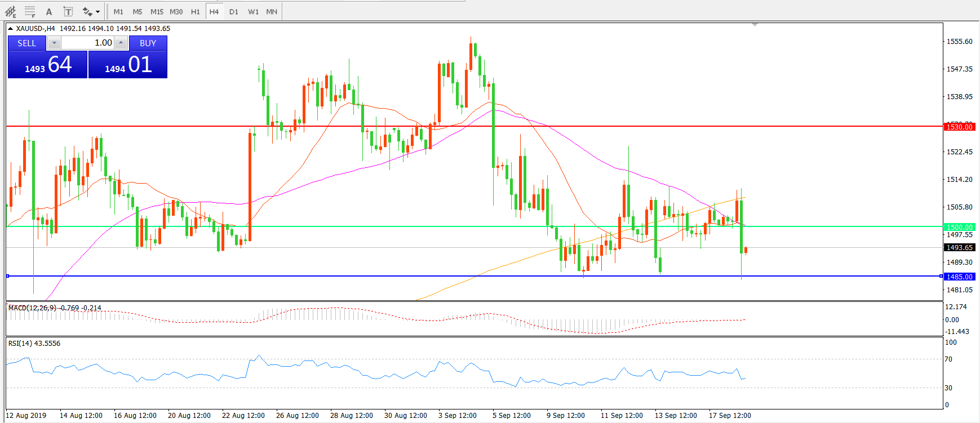The width and height of the screenshot is (980, 423).
Task: Select the Equidistant Channel drawing tool
Action: point(11,11)
